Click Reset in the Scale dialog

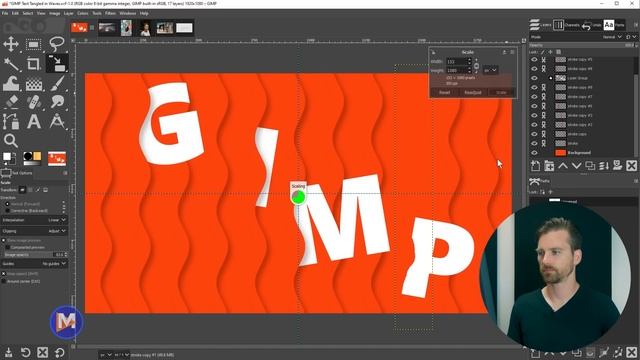coord(444,93)
